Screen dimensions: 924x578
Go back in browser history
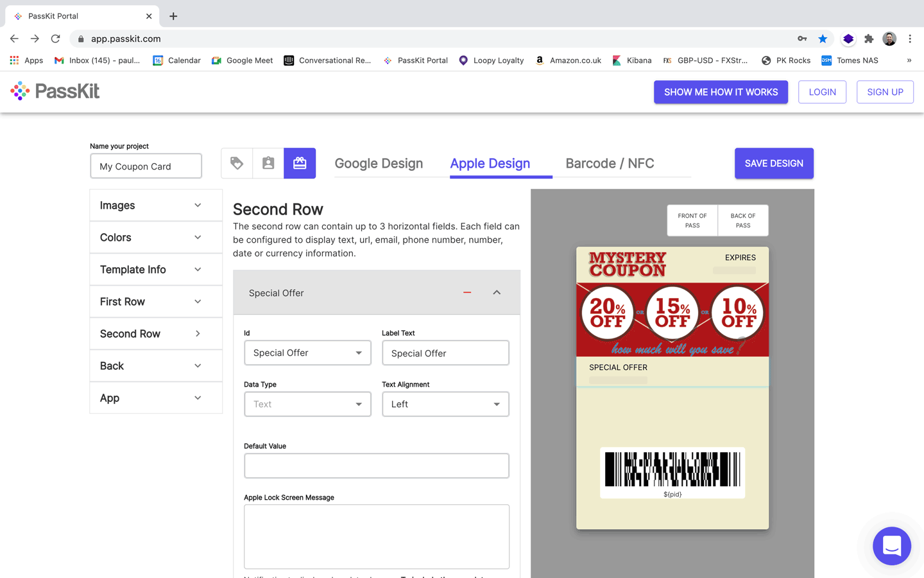[14, 39]
